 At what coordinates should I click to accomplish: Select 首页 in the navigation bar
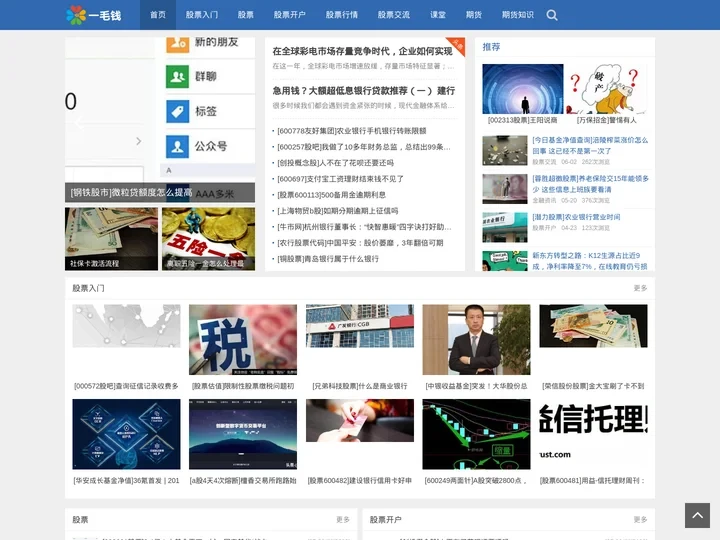[158, 15]
